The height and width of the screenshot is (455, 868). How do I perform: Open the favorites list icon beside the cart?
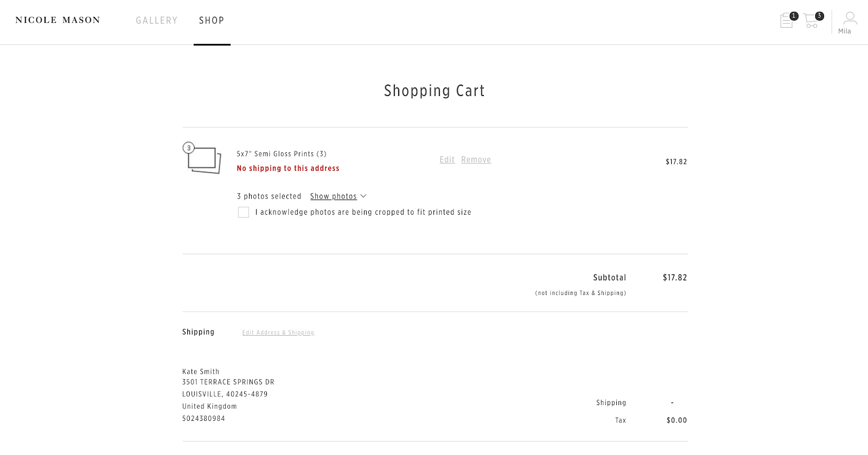point(786,22)
